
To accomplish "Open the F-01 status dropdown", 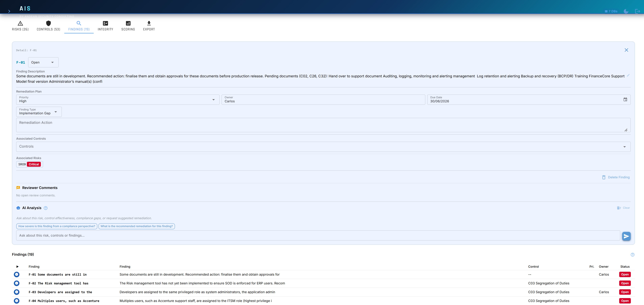I will pyautogui.click(x=43, y=62).
